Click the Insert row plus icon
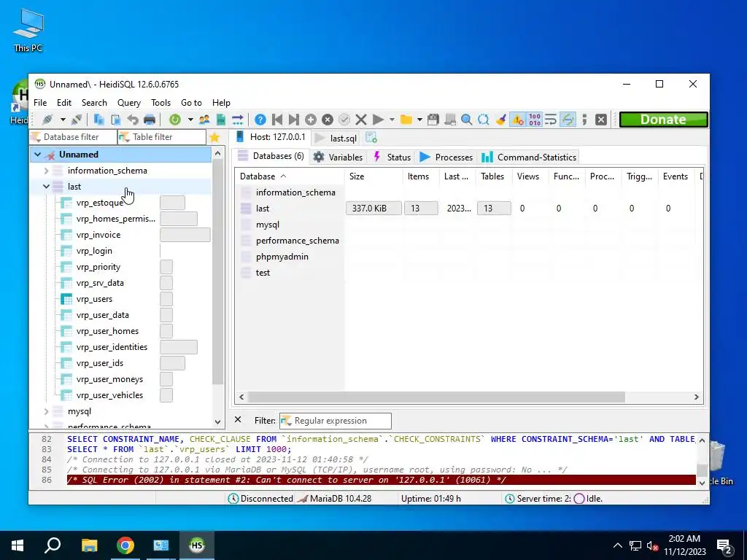747x560 pixels. (x=311, y=120)
